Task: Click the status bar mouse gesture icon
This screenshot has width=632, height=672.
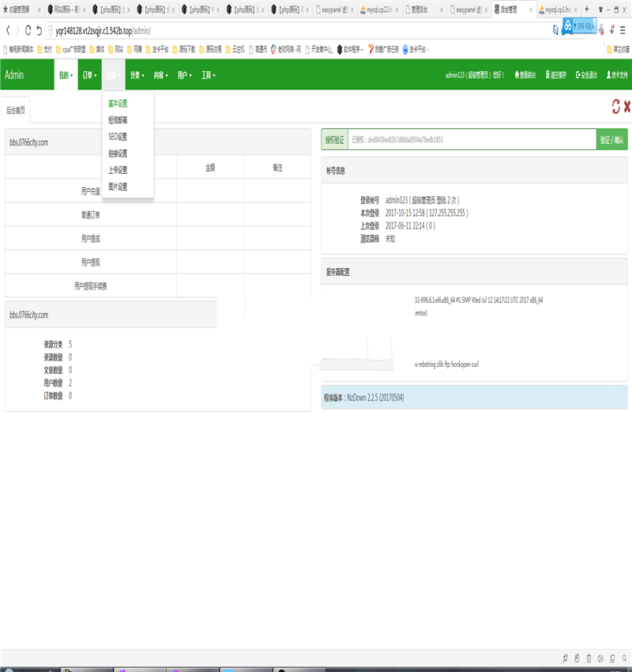Action: pyautogui.click(x=577, y=659)
